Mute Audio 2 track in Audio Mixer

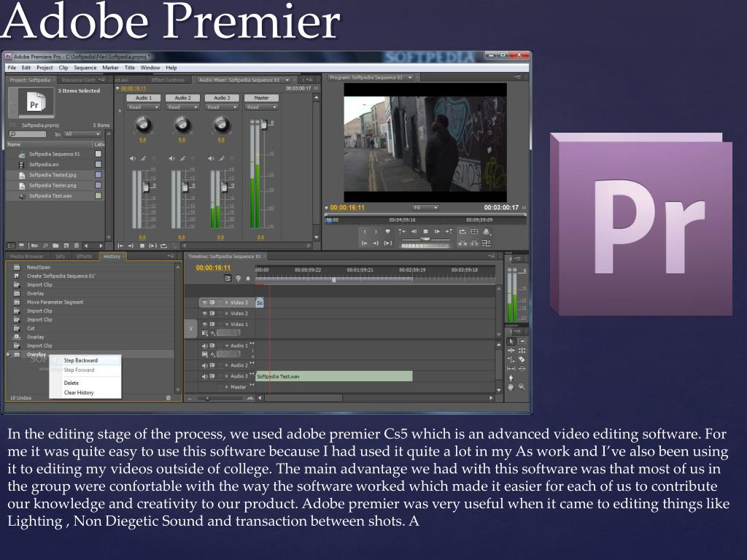(x=172, y=158)
